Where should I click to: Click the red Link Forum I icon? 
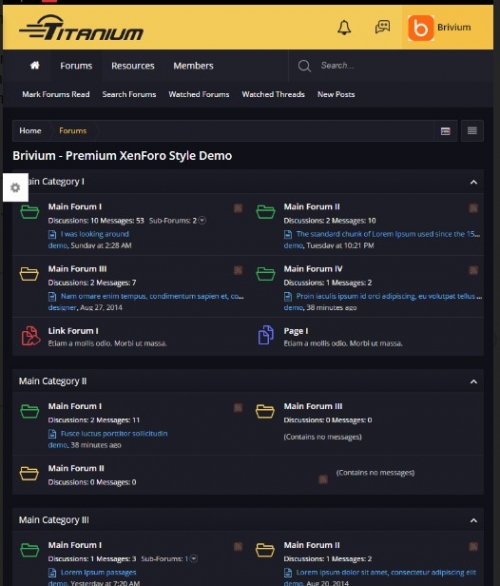point(31,335)
